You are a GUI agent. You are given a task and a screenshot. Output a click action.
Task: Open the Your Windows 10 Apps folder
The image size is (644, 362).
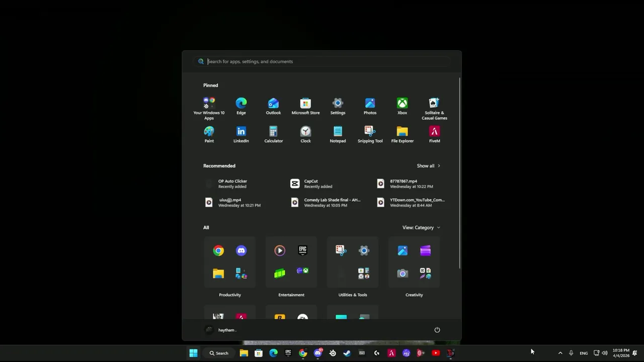tap(209, 109)
